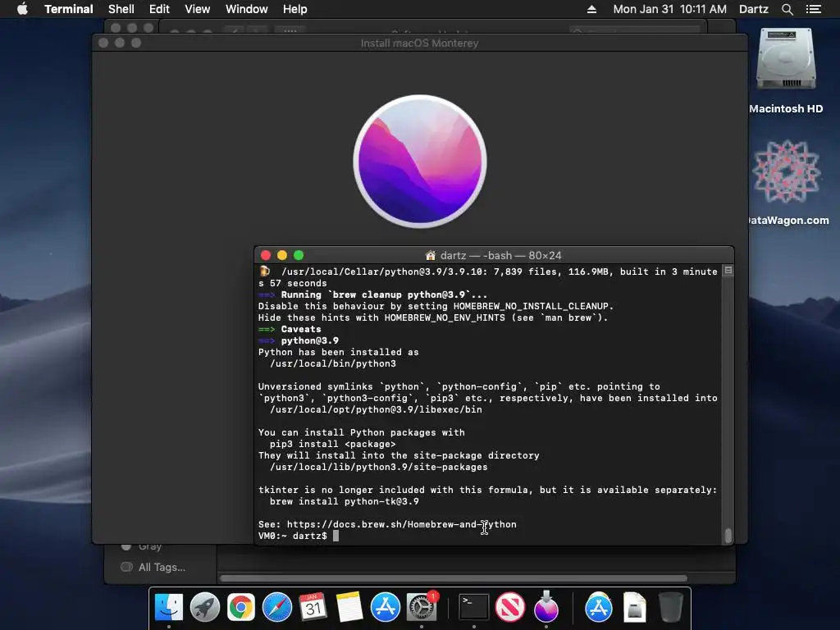Click the Caveats heading in Terminal
The image size is (840, 630).
[x=301, y=329]
